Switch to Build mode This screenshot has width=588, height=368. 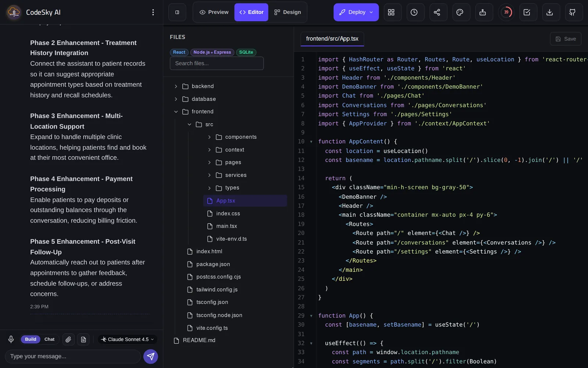[31, 339]
